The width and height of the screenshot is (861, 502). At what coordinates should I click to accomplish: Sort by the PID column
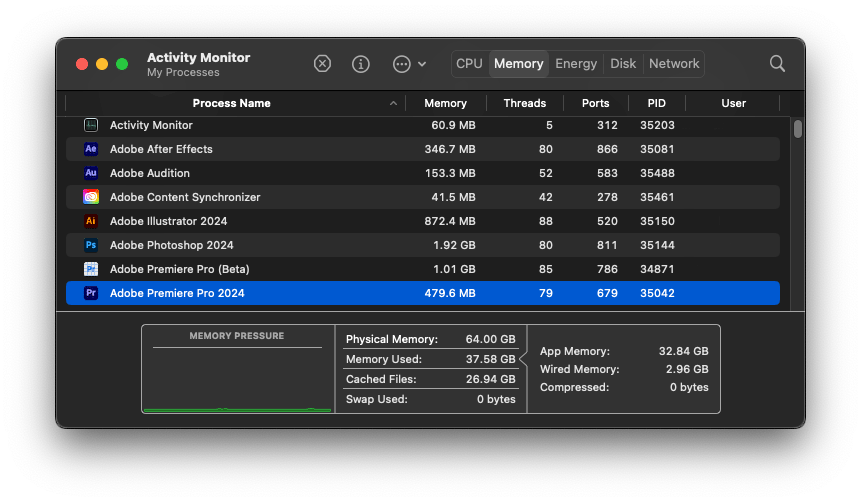pos(656,103)
